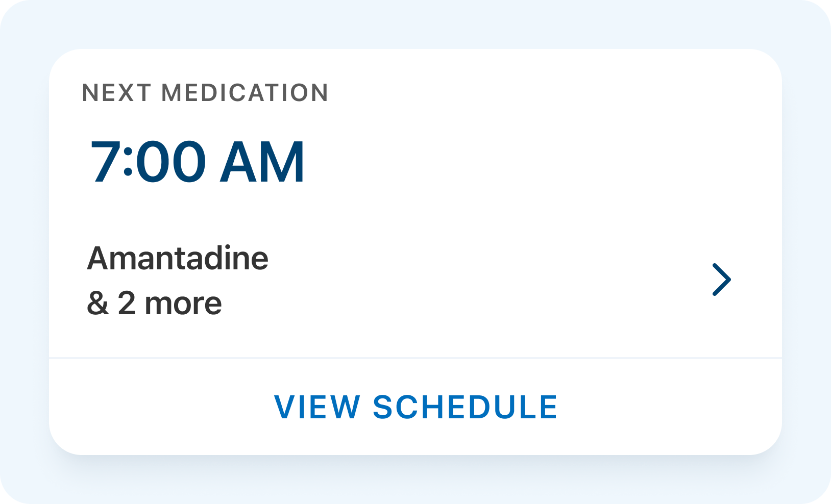Open the full medication schedule
The width and height of the screenshot is (831, 504).
click(x=416, y=407)
